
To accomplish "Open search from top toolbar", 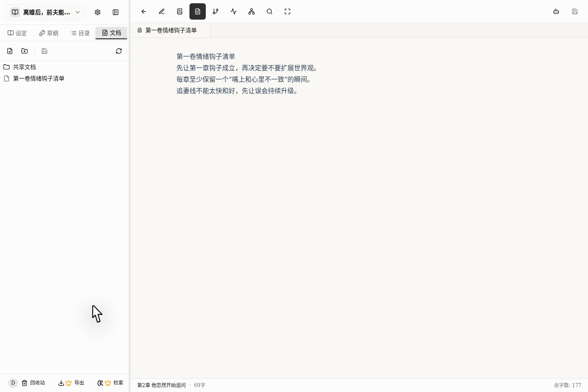I will point(269,11).
